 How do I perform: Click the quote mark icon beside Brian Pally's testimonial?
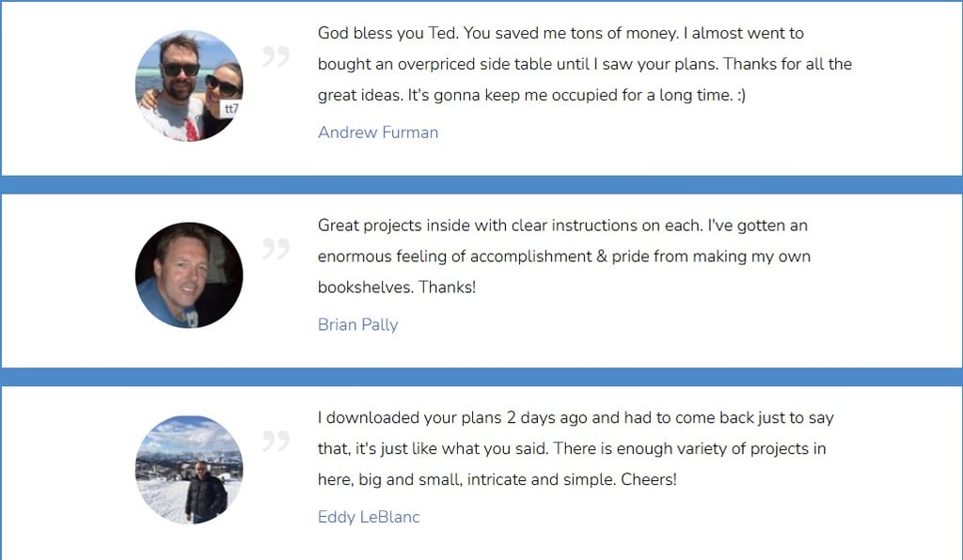click(275, 249)
